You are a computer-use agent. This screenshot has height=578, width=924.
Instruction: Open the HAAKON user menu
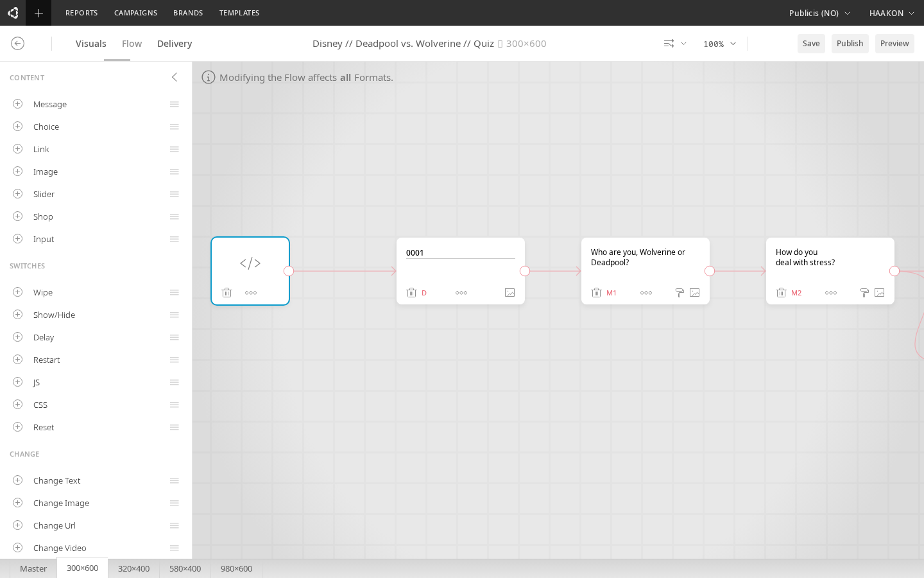tap(892, 13)
